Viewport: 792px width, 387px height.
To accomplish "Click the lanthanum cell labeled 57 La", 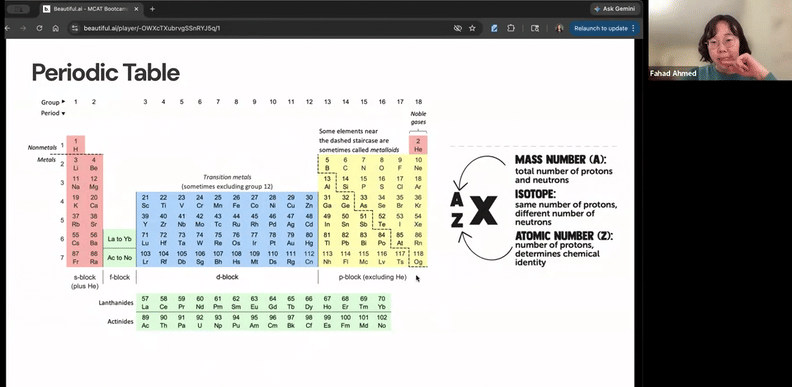I will pyautogui.click(x=145, y=303).
